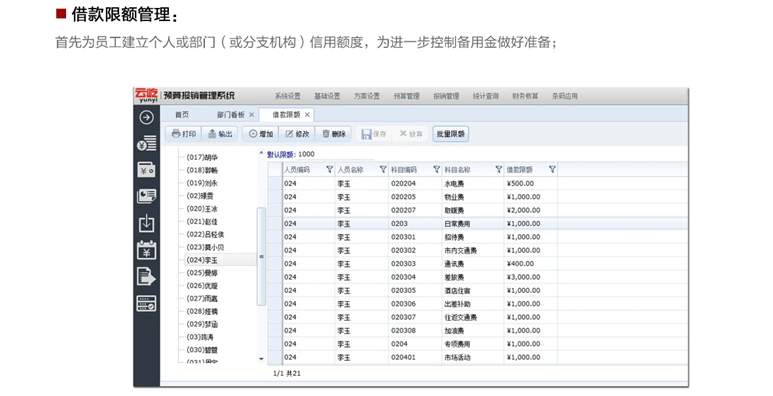Select employee (023) in the tree
Viewport: 773px width, 396px height.
206,247
